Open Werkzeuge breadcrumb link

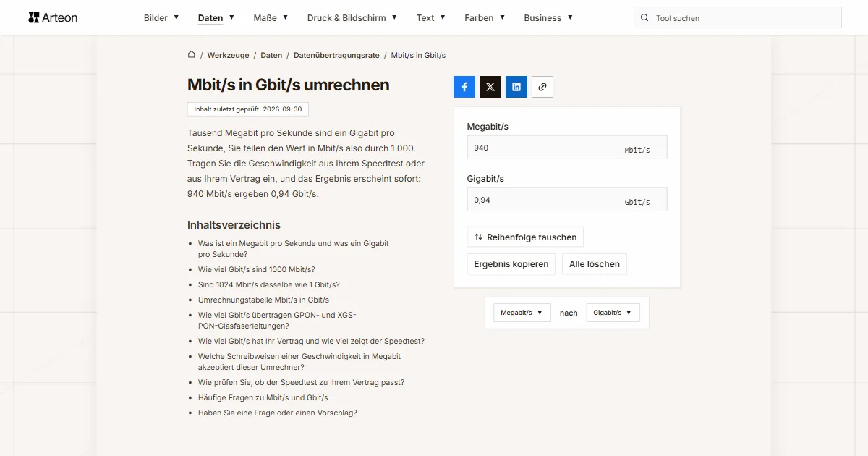pos(228,55)
